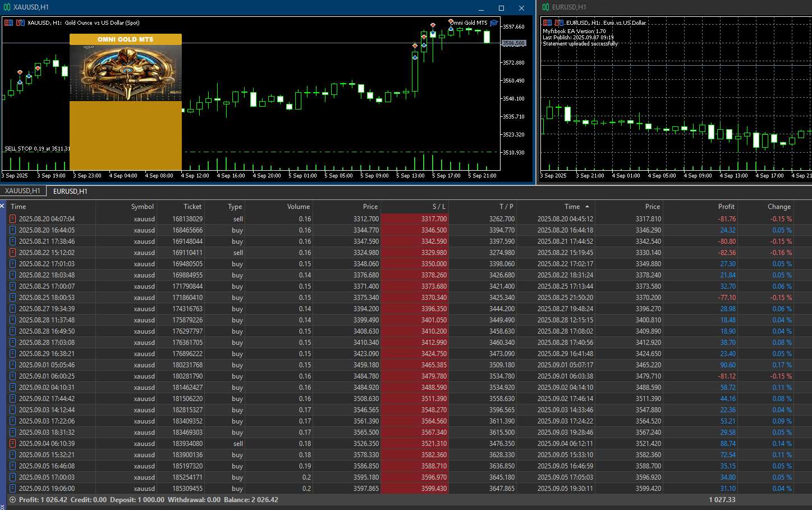Click the Myfxbook EA Version 1.70 label on EURUSD chart

574,31
